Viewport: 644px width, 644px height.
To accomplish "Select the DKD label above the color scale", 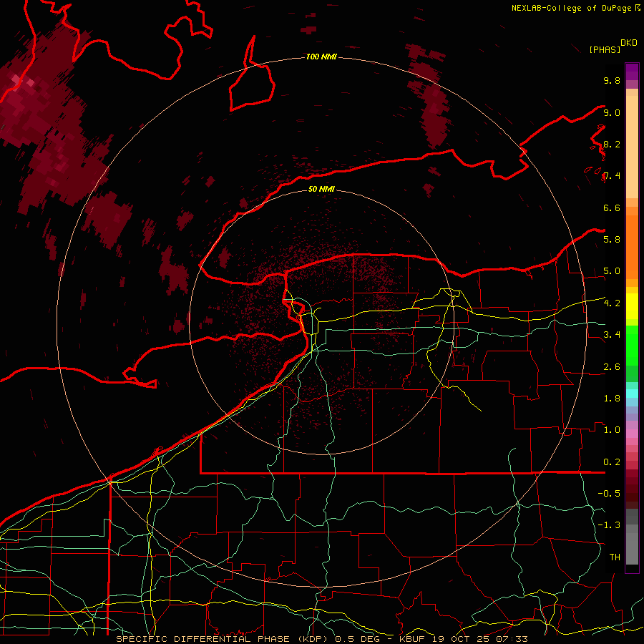I will tap(628, 43).
